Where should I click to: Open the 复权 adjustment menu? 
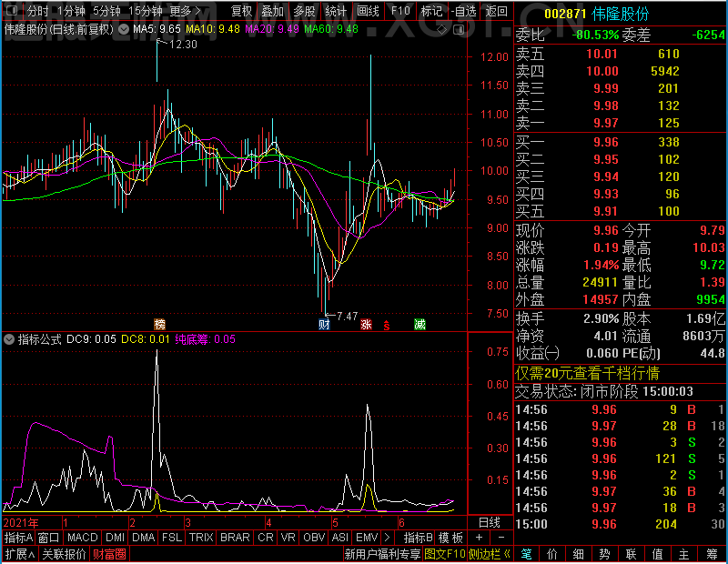tap(242, 11)
